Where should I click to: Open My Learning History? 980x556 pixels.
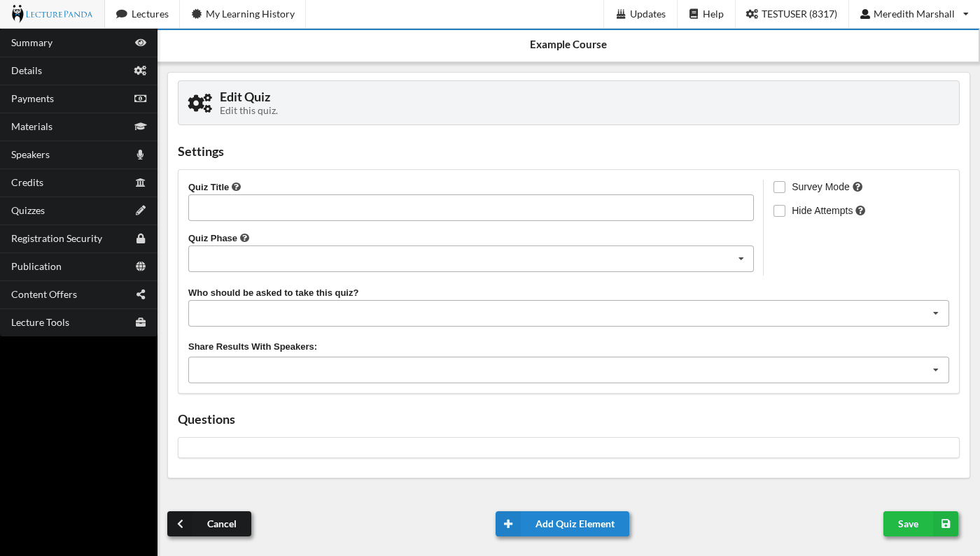(243, 14)
